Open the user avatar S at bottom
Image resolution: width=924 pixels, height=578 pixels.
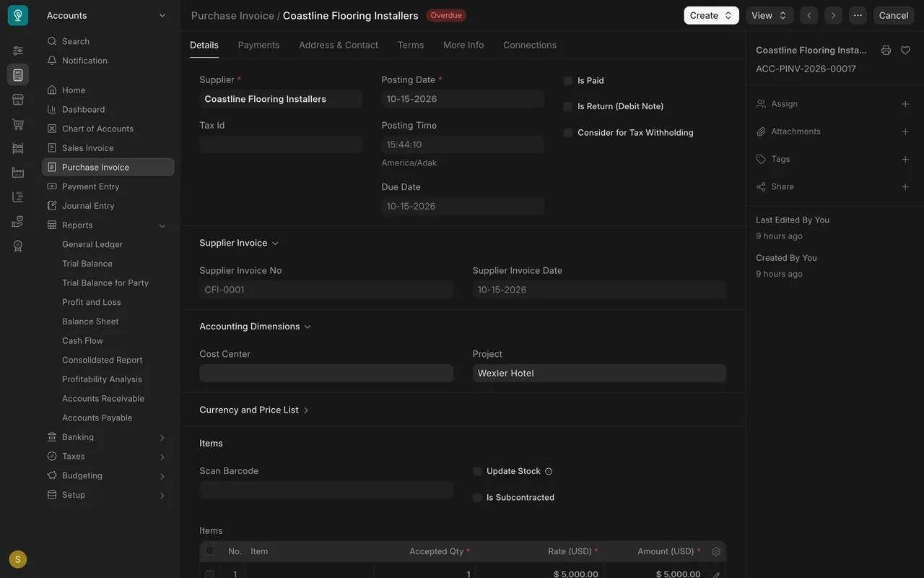pos(18,559)
